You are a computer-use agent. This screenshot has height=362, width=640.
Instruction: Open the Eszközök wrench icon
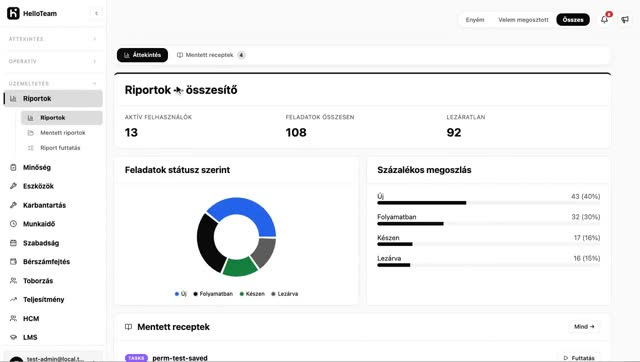click(x=13, y=186)
